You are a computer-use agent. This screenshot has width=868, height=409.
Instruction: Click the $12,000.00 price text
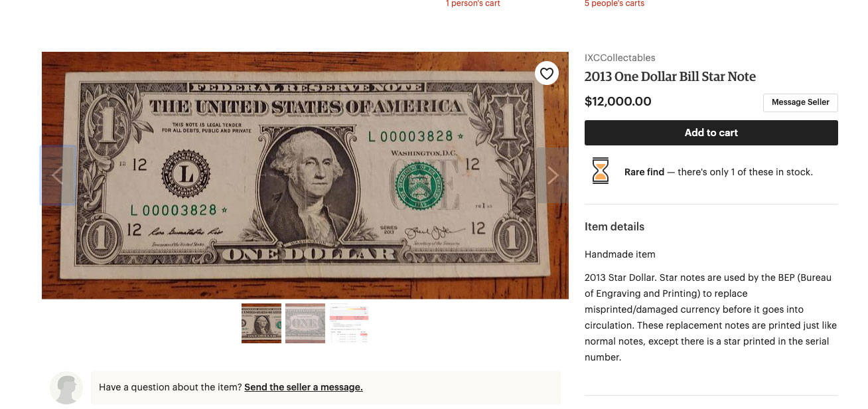(x=618, y=102)
